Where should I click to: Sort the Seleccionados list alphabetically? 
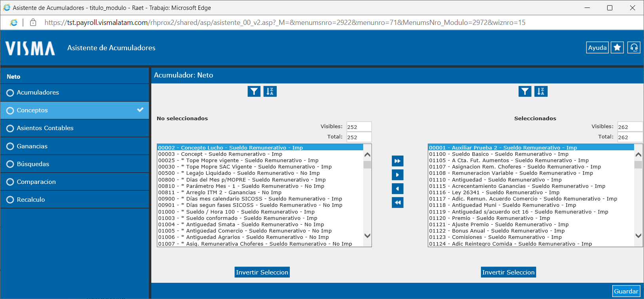pyautogui.click(x=541, y=91)
